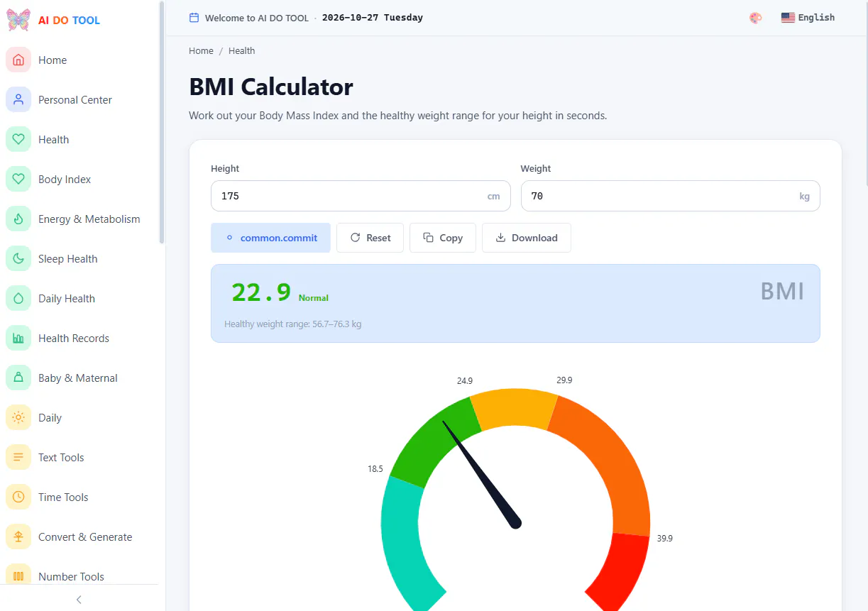Click the 39.9 gauge label
The width and height of the screenshot is (868, 611).
coord(665,539)
